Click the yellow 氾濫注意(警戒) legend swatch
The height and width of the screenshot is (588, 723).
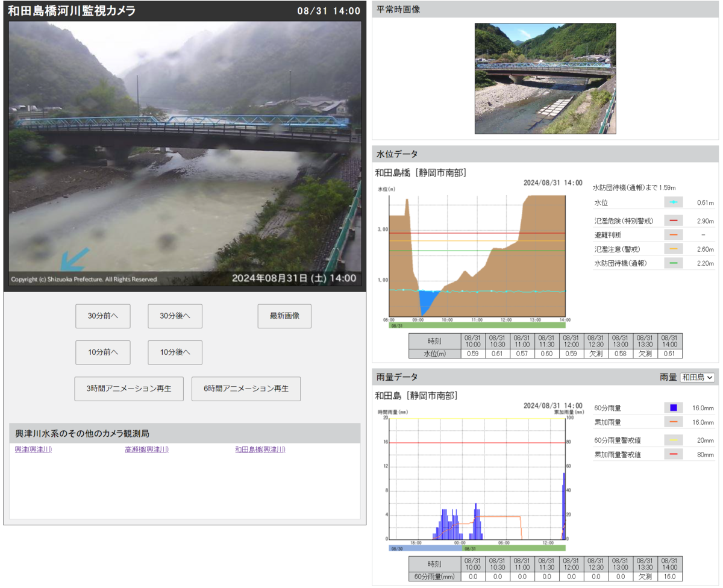tap(674, 249)
